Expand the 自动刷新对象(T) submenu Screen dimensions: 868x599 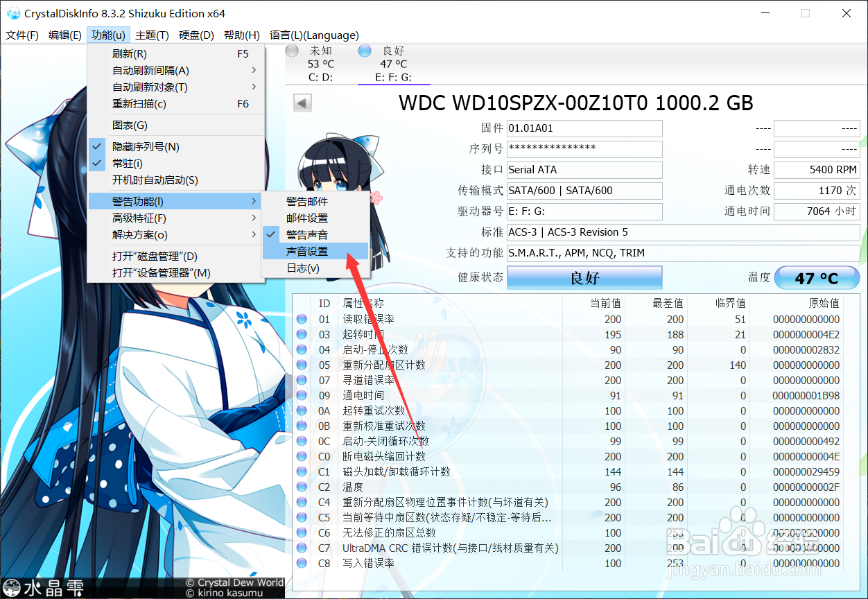click(x=175, y=87)
